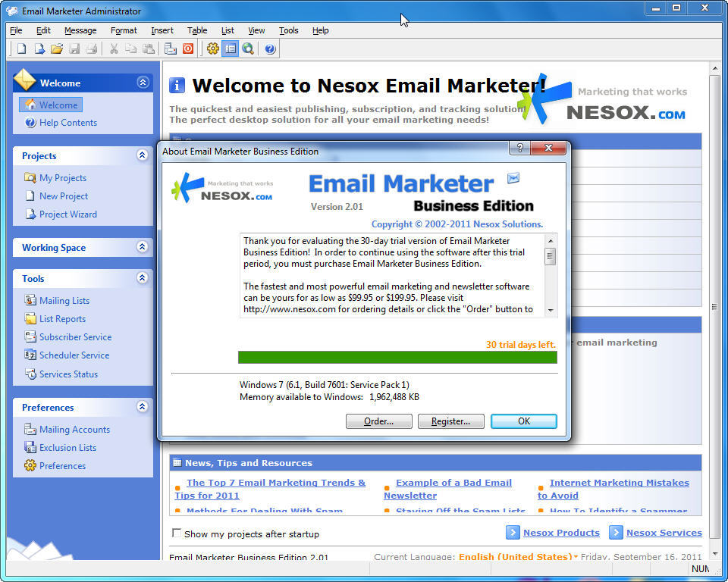This screenshot has width=728, height=582.
Task: Click the license text scrollbar thumb
Action: coord(551,255)
